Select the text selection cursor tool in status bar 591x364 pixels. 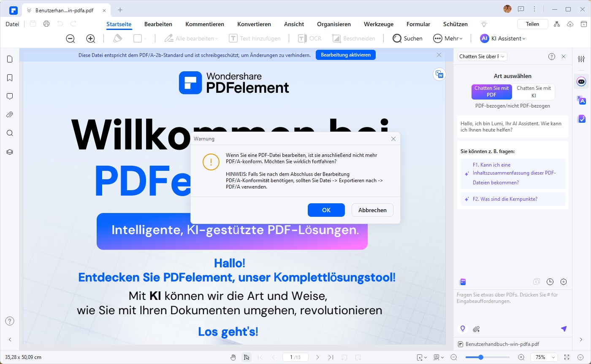pyautogui.click(x=247, y=357)
